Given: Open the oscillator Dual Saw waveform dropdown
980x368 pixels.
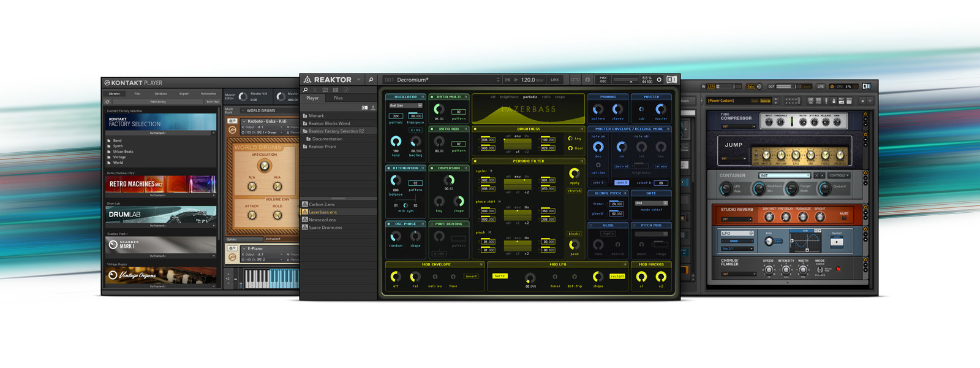Looking at the screenshot, I should [405, 105].
